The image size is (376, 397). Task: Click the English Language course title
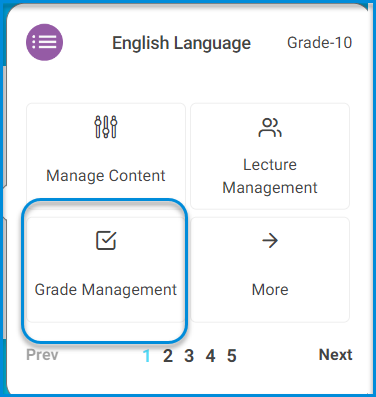tap(181, 43)
